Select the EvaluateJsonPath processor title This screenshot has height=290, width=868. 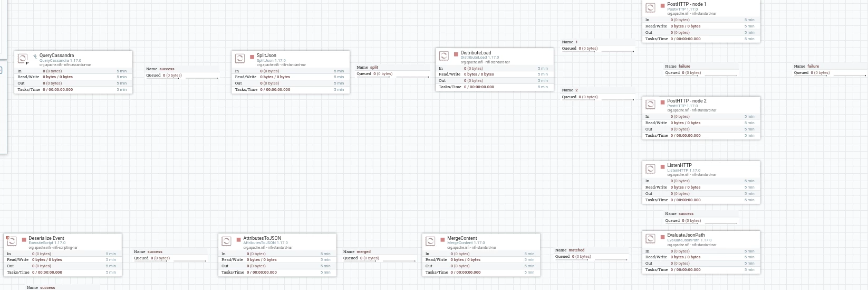(x=686, y=235)
